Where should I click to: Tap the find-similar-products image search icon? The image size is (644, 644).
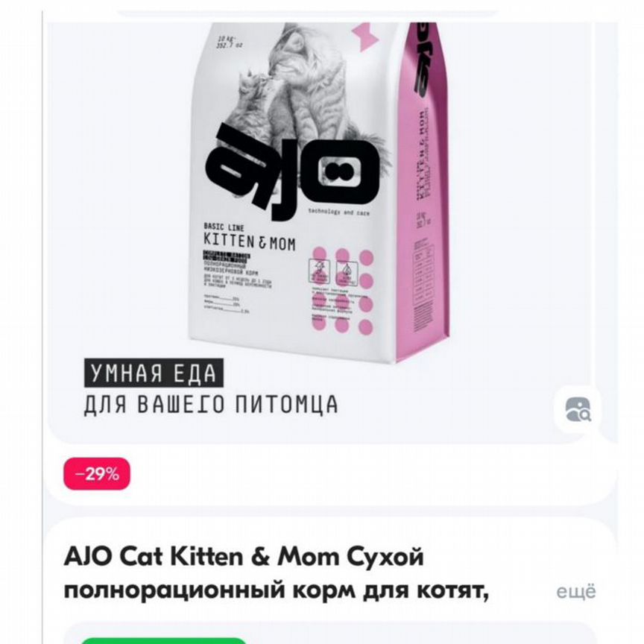pyautogui.click(x=578, y=409)
